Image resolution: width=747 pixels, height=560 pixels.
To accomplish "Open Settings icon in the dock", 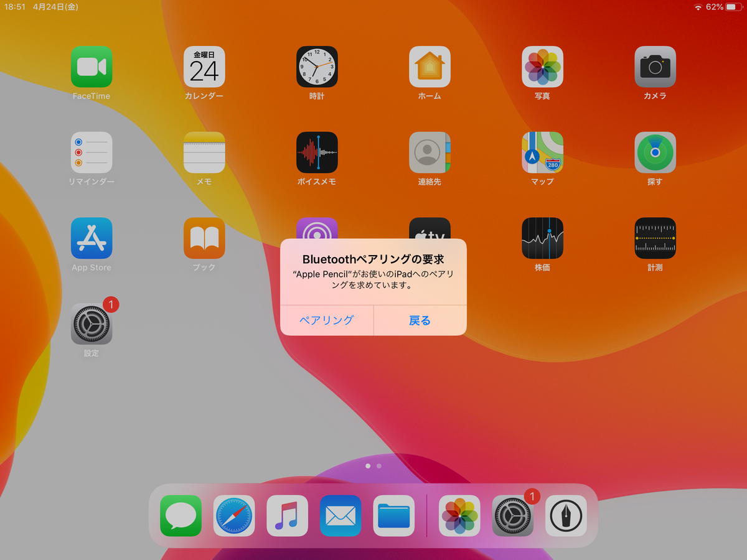I will coord(513,516).
